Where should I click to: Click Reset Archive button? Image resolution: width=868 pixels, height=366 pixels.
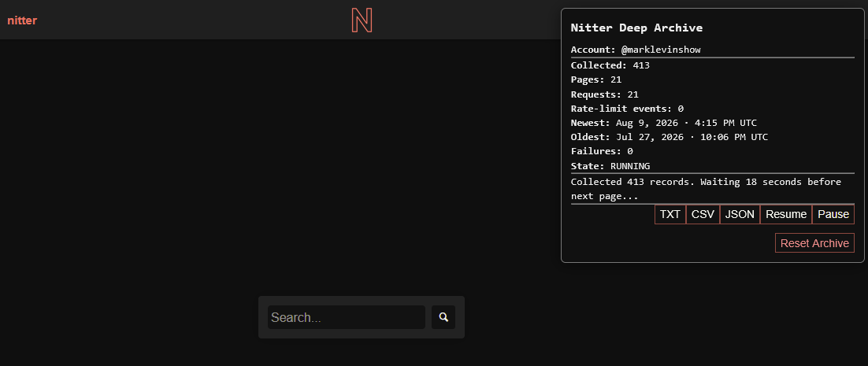815,243
